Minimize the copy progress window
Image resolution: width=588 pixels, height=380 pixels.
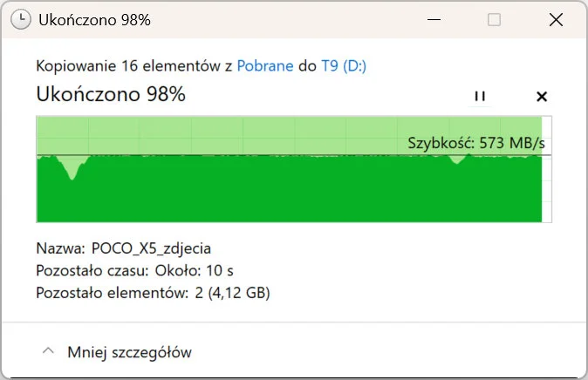[x=434, y=20]
